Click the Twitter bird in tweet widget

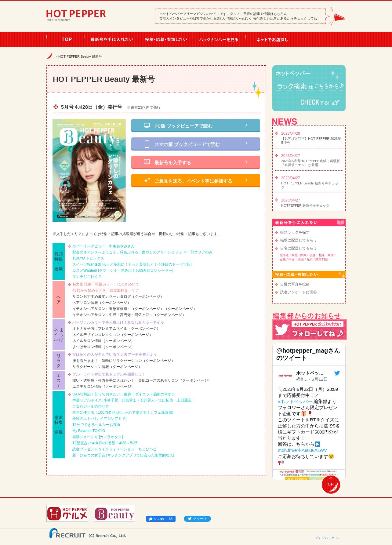click(337, 373)
